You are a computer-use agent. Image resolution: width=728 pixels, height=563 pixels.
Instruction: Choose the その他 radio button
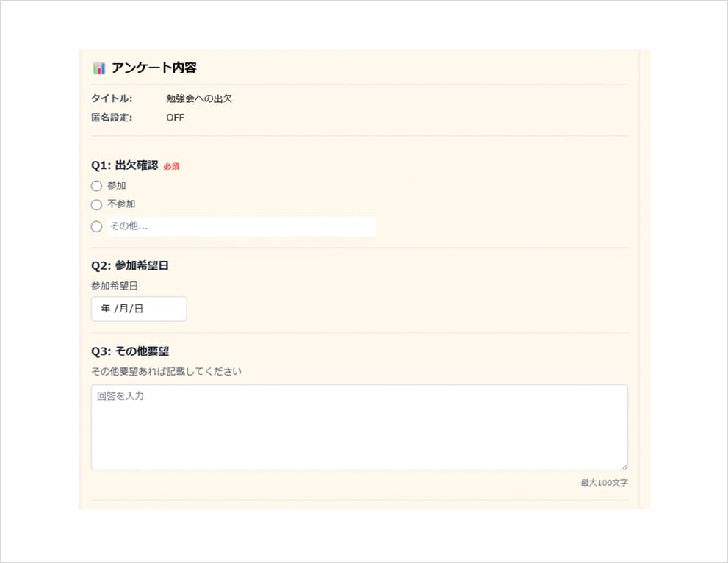click(96, 226)
